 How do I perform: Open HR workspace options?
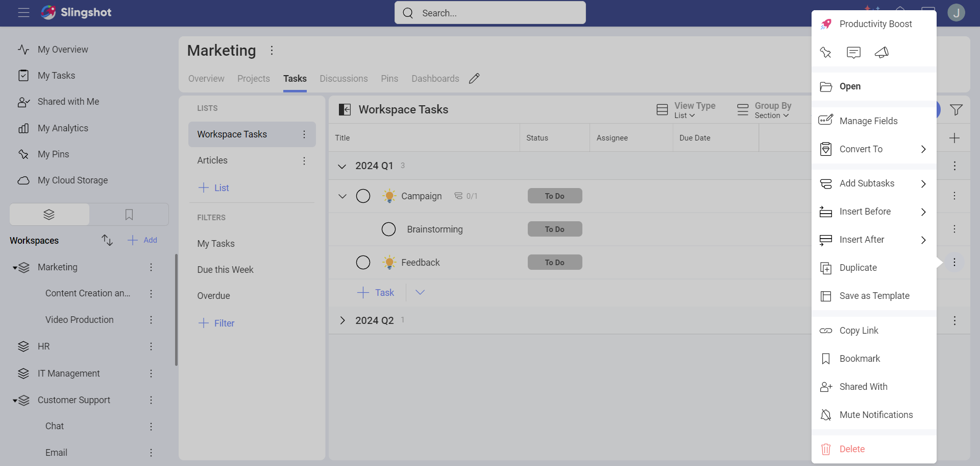[151, 346]
